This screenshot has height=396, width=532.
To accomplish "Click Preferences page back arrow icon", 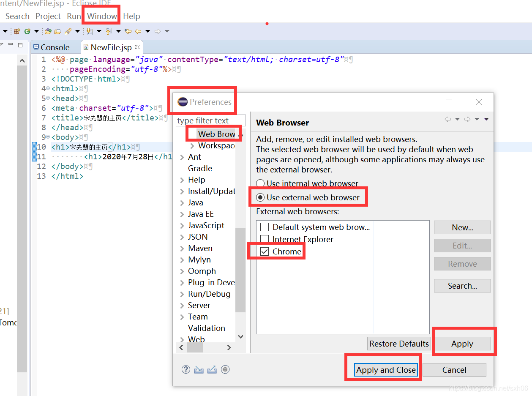I will click(448, 120).
